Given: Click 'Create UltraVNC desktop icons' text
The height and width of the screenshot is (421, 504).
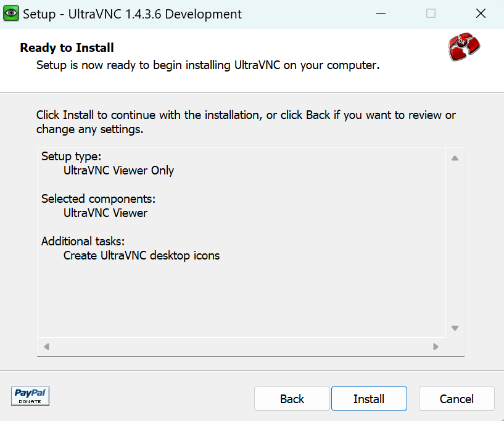Looking at the screenshot, I should pos(141,256).
